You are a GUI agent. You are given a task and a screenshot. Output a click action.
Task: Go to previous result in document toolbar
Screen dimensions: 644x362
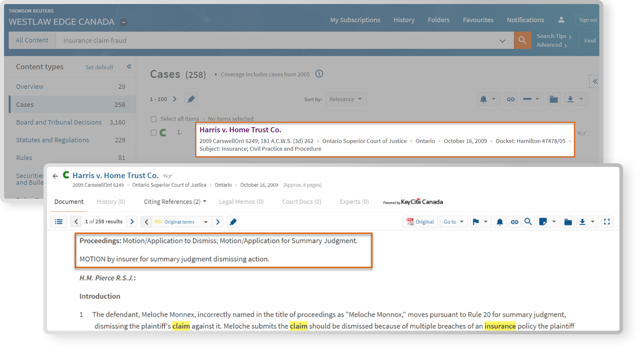tap(76, 222)
